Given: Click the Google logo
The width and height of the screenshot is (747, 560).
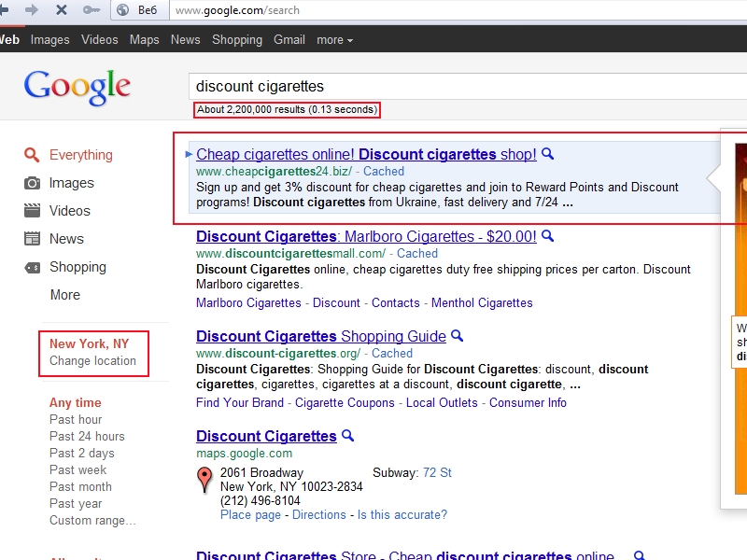Looking at the screenshot, I should [x=78, y=87].
